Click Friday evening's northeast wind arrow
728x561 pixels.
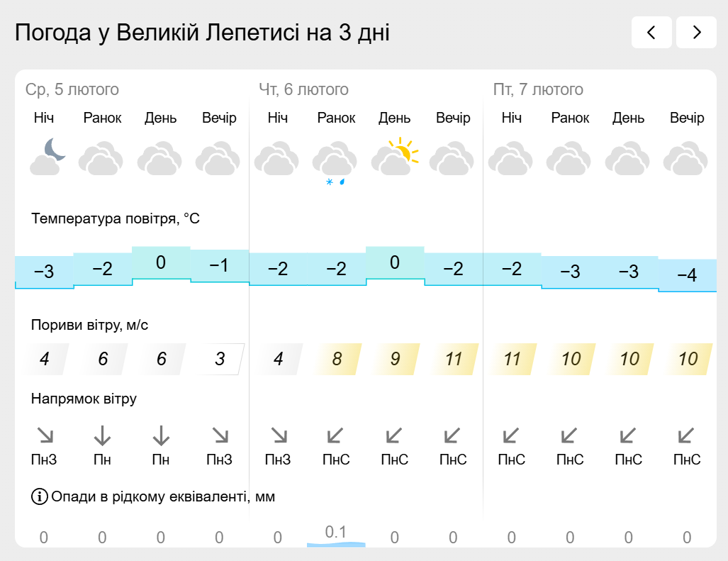[685, 435]
